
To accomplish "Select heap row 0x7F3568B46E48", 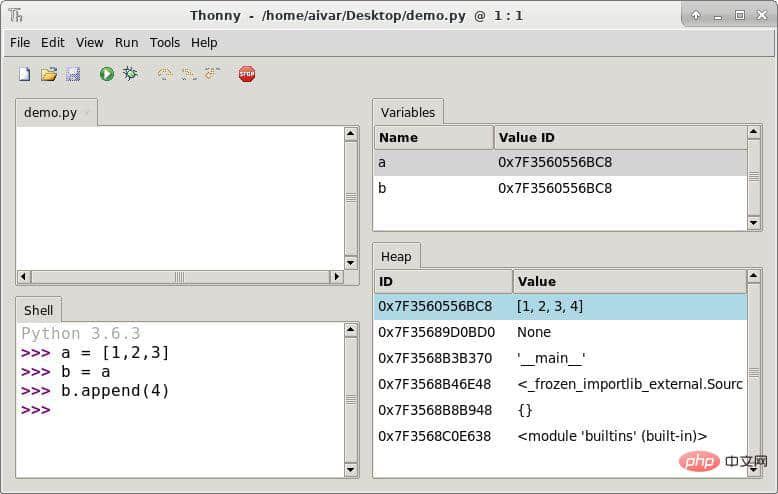I will (560, 384).
